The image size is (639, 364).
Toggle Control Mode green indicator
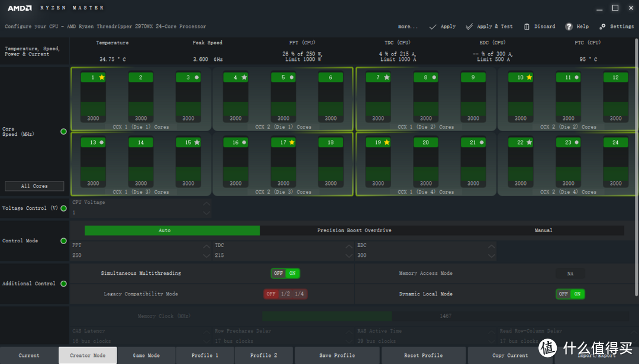(x=63, y=240)
